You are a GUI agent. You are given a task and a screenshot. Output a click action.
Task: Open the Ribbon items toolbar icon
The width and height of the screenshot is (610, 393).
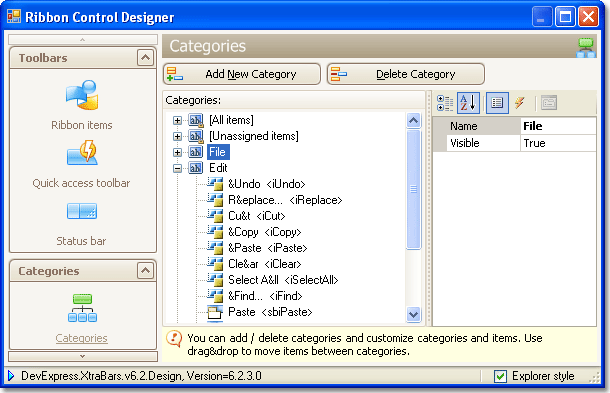pos(82,95)
